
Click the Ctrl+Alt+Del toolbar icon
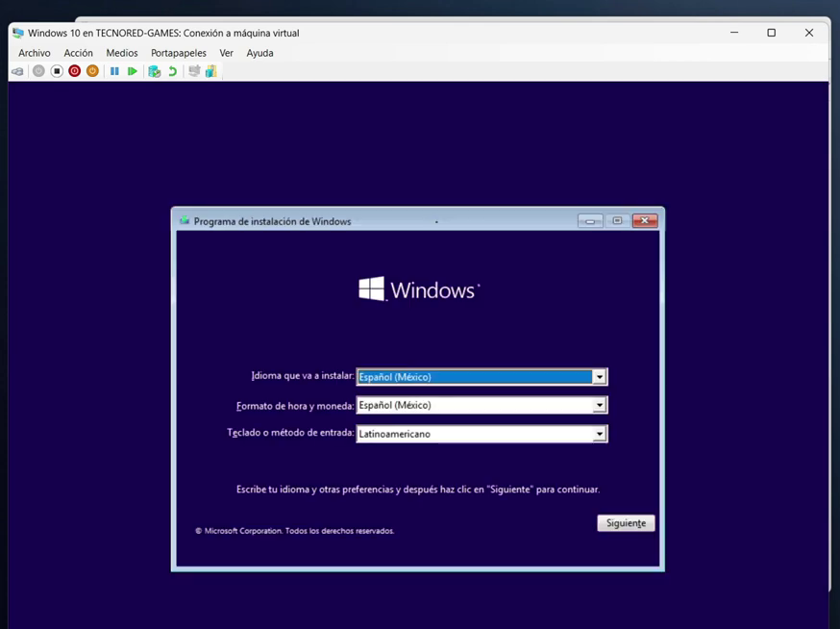click(17, 71)
